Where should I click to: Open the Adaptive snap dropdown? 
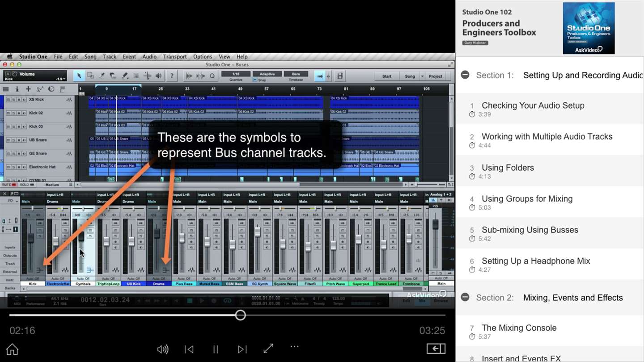[x=267, y=74]
